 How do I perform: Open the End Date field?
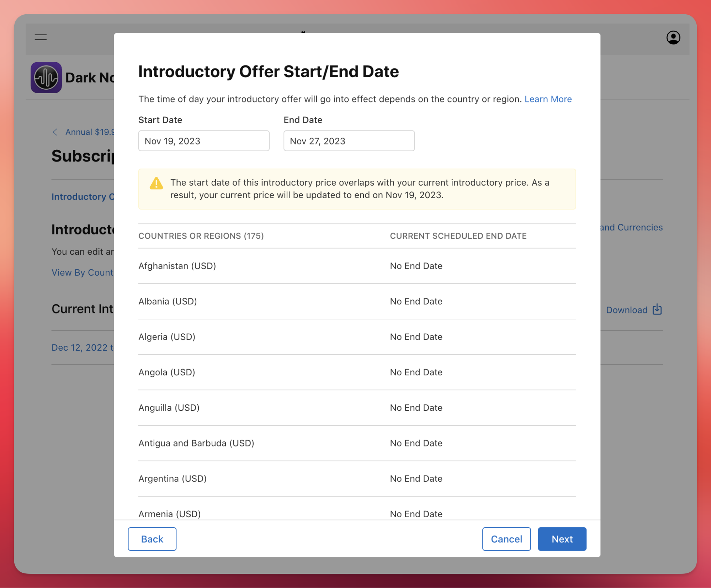(x=349, y=141)
